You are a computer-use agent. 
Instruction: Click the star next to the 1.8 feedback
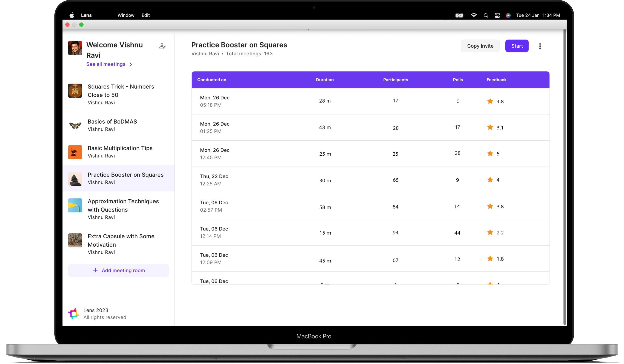pos(490,259)
